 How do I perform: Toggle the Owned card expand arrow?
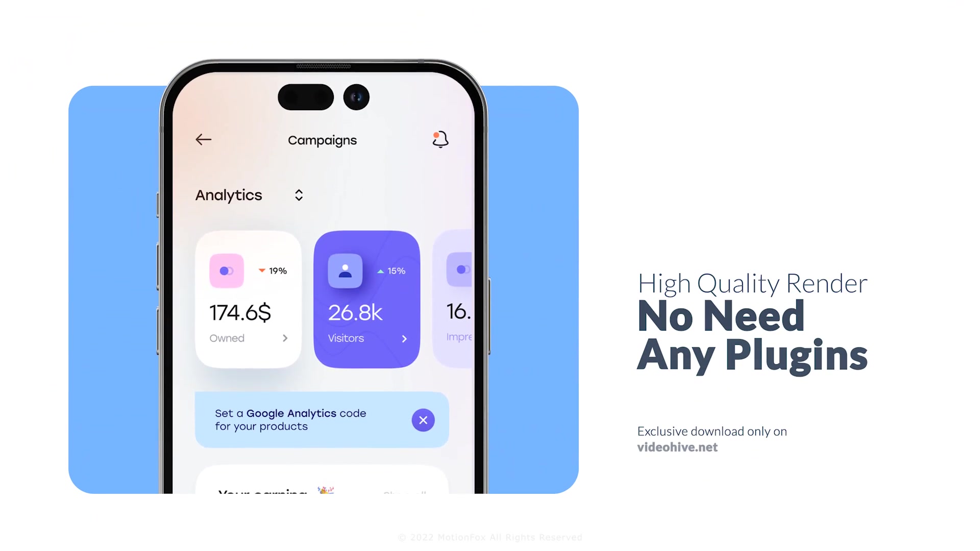[285, 339]
